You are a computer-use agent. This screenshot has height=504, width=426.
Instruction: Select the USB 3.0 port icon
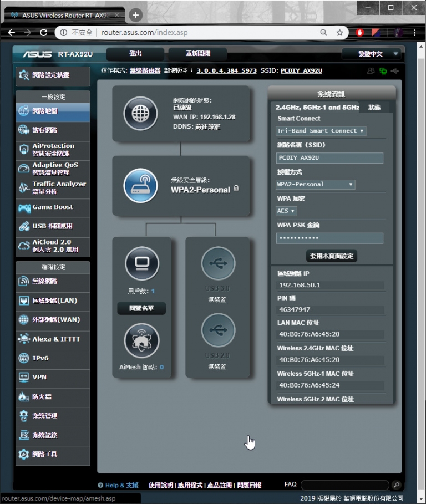(219, 263)
